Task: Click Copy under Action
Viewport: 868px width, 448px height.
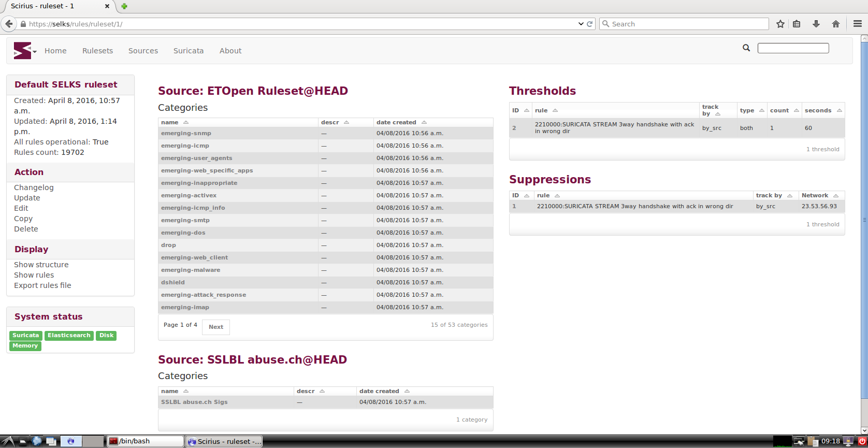Action: pyautogui.click(x=23, y=219)
